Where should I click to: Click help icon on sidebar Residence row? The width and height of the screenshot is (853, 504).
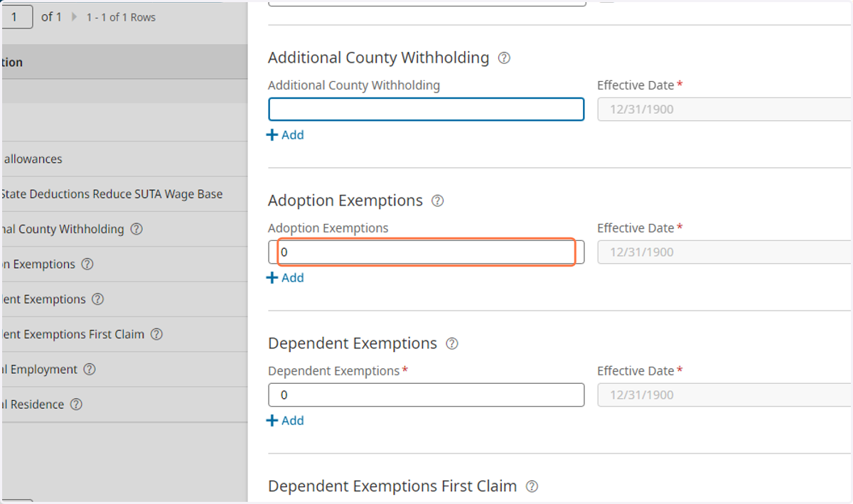(76, 404)
